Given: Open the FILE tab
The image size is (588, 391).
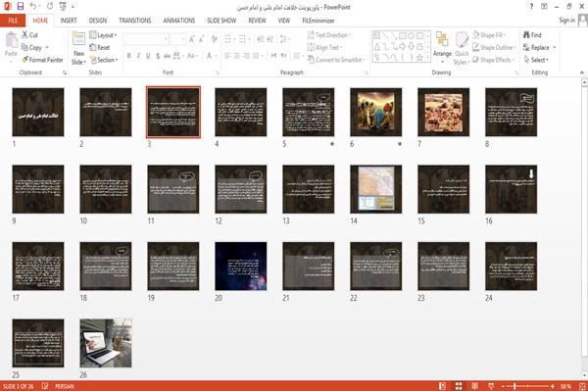Looking at the screenshot, I should 13,21.
